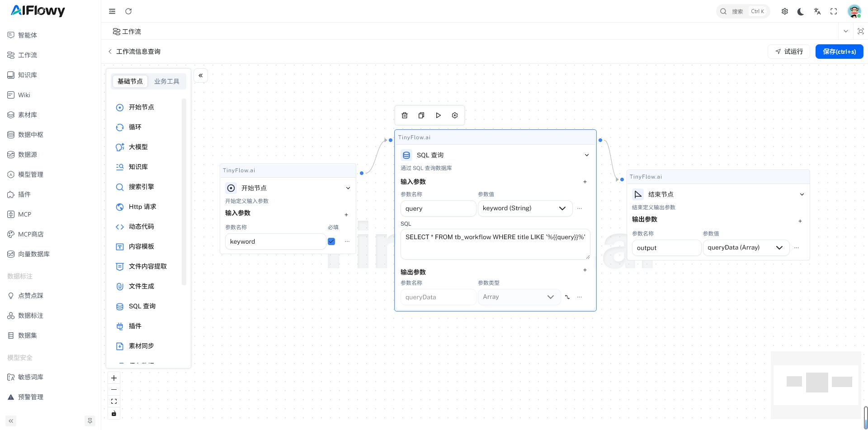
Task: Open SQL node settings gear in toolbar
Action: point(455,115)
